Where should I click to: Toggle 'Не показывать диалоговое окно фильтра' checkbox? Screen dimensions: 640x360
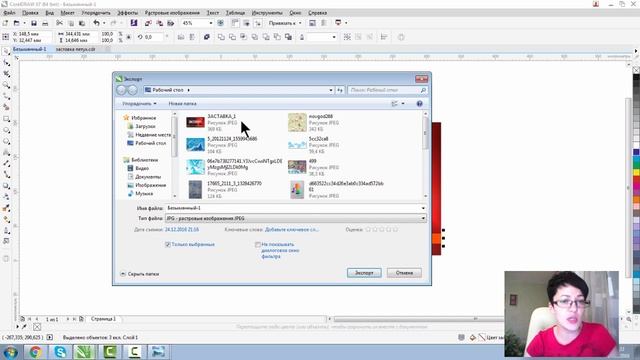point(258,244)
